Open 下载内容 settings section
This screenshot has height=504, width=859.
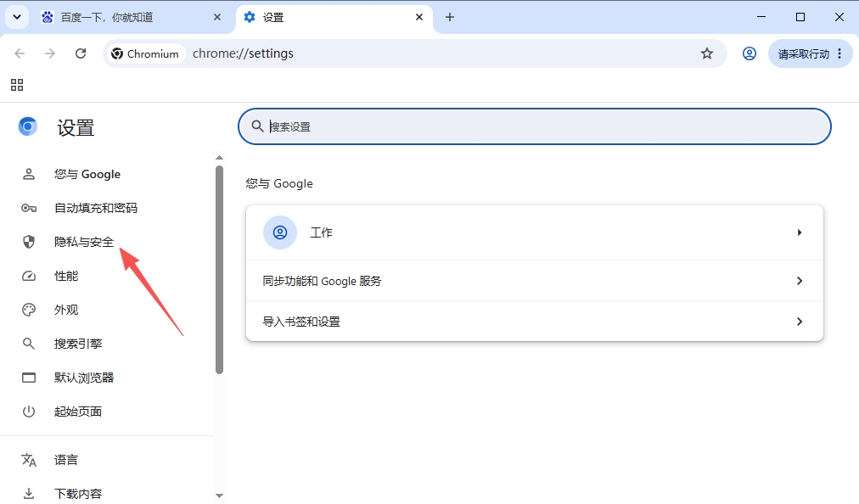78,494
